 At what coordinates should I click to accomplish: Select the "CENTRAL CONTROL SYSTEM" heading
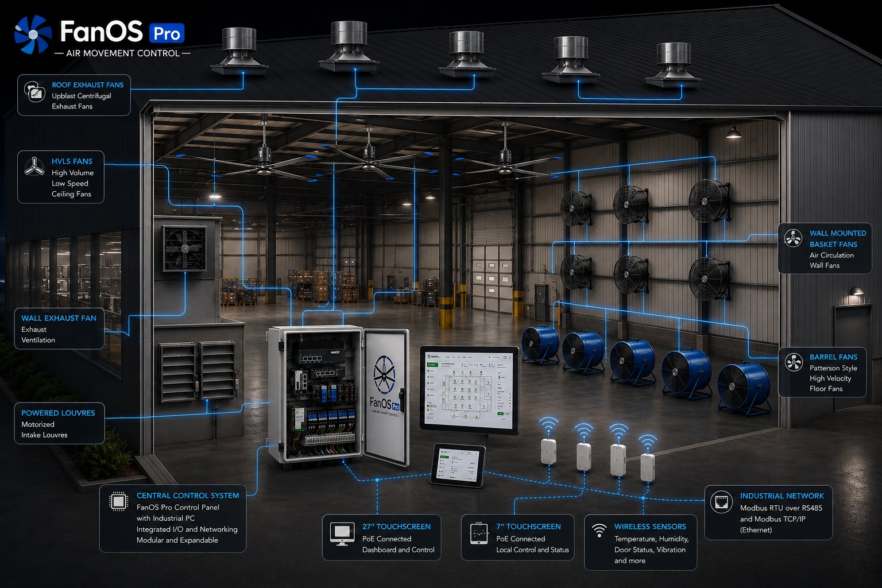pyautogui.click(x=188, y=496)
